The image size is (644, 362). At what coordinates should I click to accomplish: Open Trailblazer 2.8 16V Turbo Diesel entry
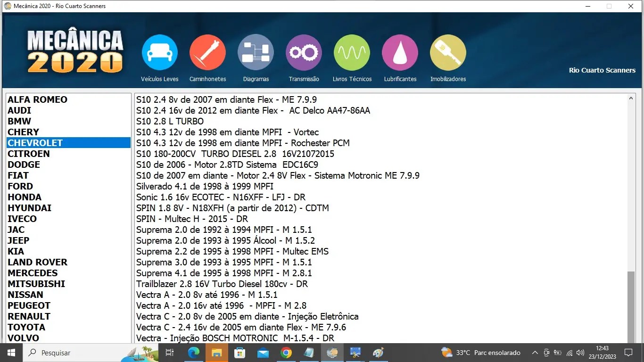(222, 284)
